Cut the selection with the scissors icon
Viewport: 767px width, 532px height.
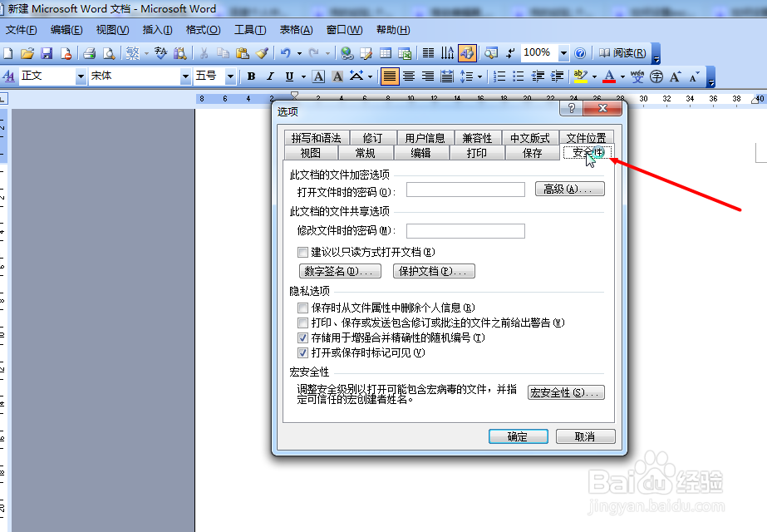204,53
